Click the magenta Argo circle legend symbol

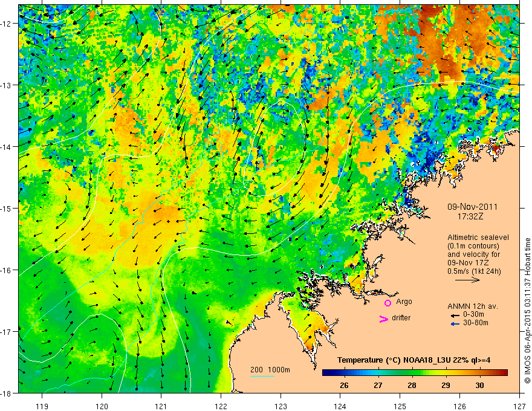388,303
